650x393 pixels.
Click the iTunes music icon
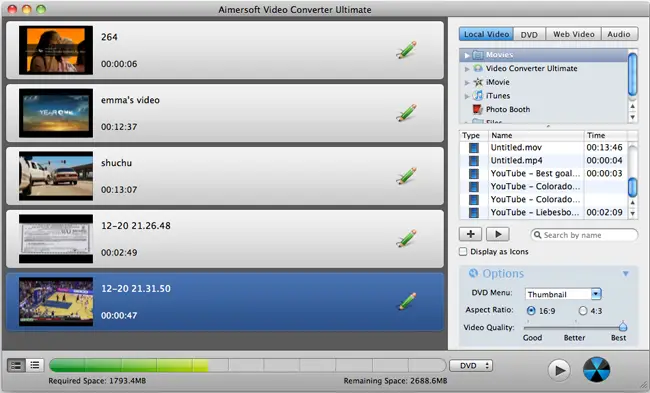point(478,96)
